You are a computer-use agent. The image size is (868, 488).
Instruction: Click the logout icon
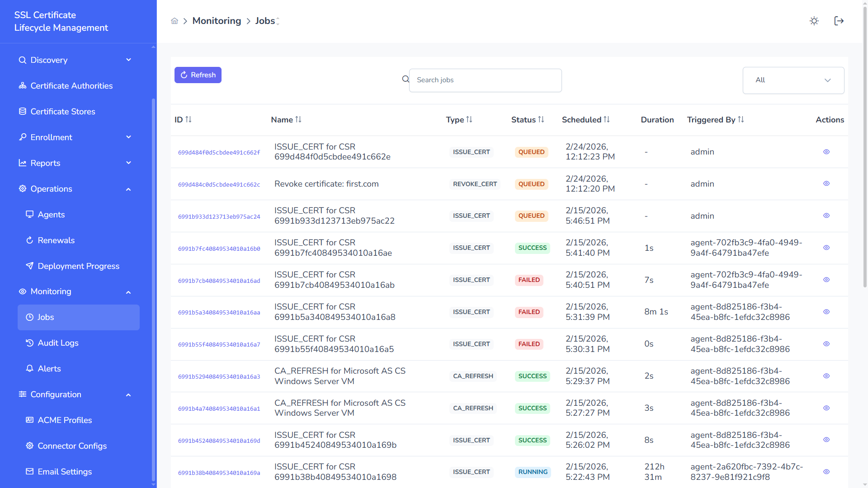point(839,21)
